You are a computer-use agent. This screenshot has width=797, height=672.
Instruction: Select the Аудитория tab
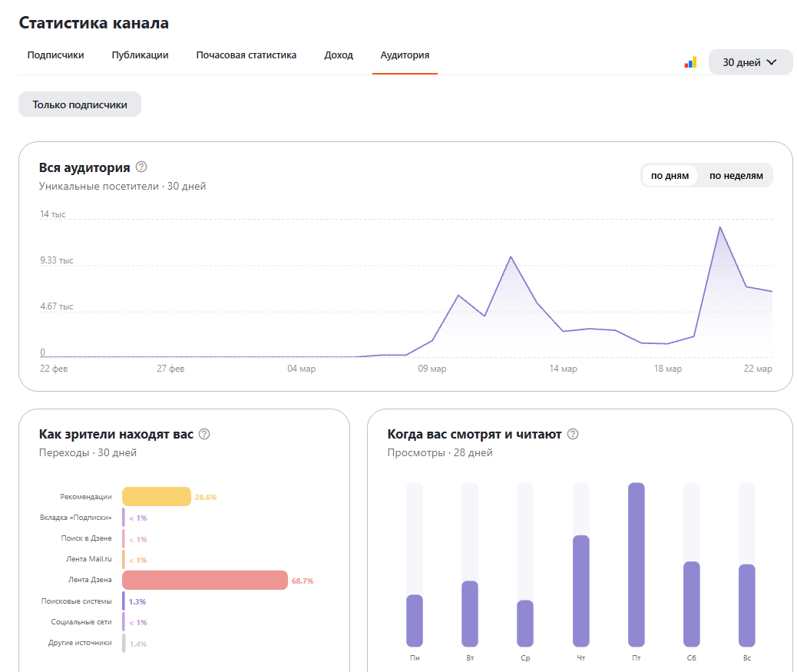[x=405, y=55]
